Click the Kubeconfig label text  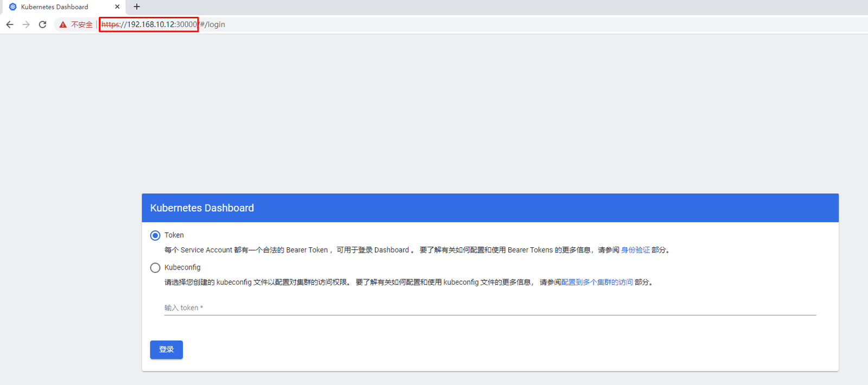182,267
